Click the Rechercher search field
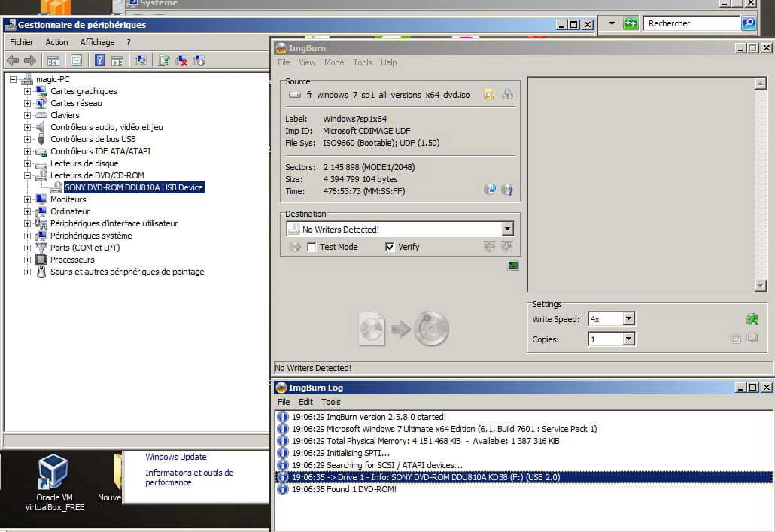Screen dimensions: 775x532 (x=691, y=23)
